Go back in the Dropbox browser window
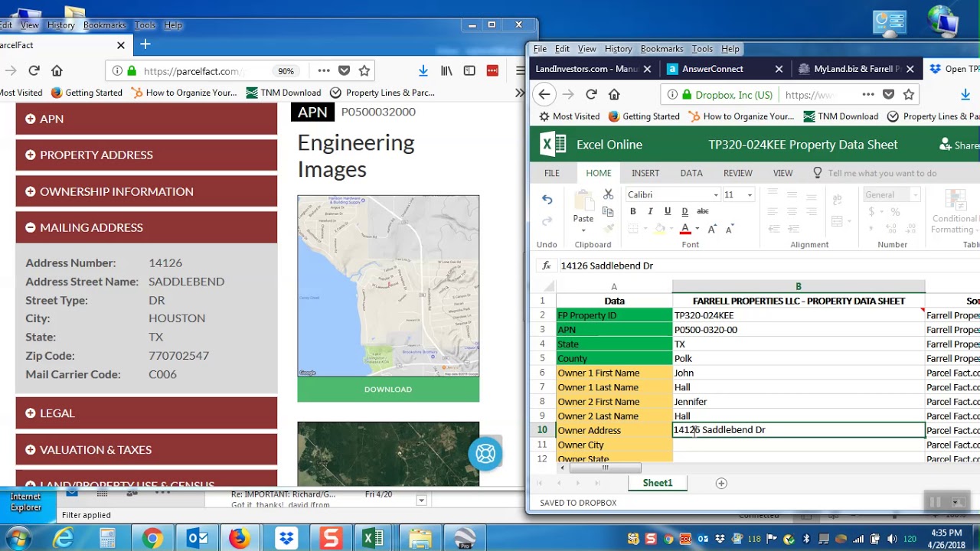The width and height of the screenshot is (980, 551). (x=544, y=95)
